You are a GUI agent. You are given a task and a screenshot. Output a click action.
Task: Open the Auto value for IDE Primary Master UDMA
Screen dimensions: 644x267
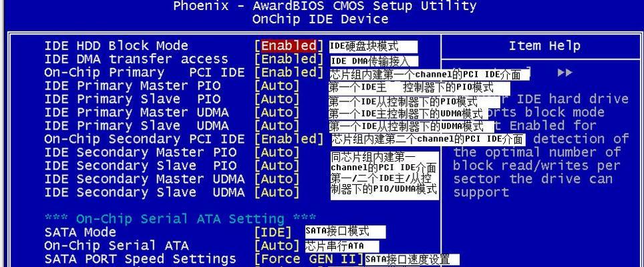click(277, 112)
